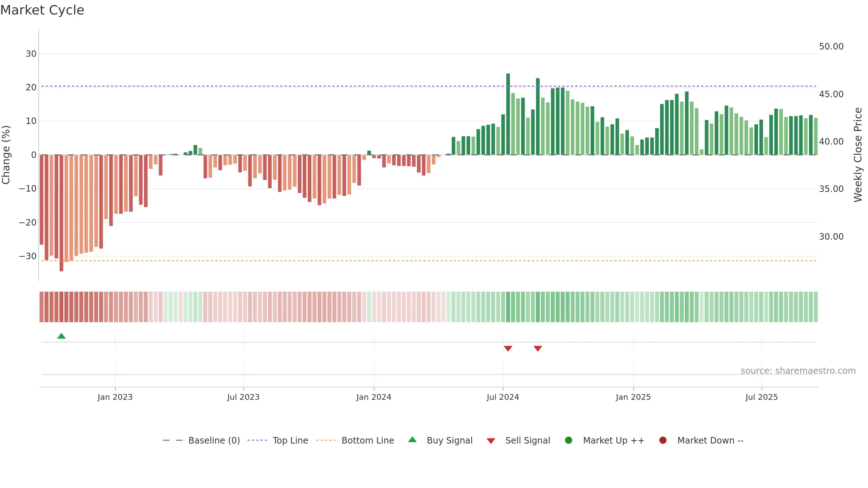Click the Change (%) axis title
Screen dimensions: 868x488
click(x=6, y=155)
